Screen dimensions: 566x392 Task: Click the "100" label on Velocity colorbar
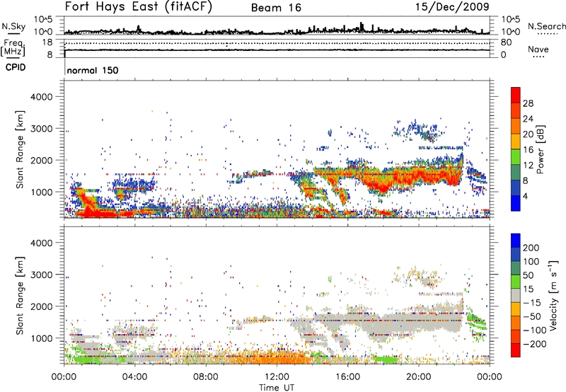(531, 261)
